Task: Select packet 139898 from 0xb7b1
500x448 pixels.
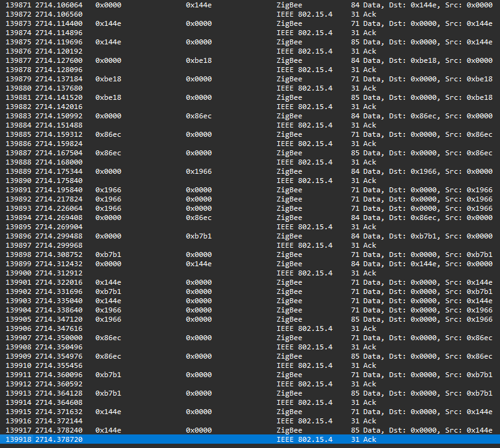Action: click(250, 255)
